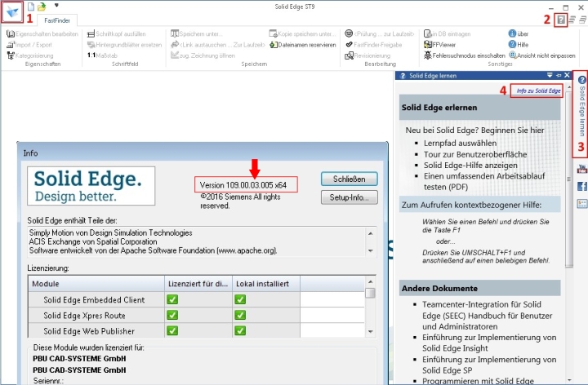Toggle Xpres Route licensed checkmark
This screenshot has width=588, height=385.
pyautogui.click(x=172, y=316)
